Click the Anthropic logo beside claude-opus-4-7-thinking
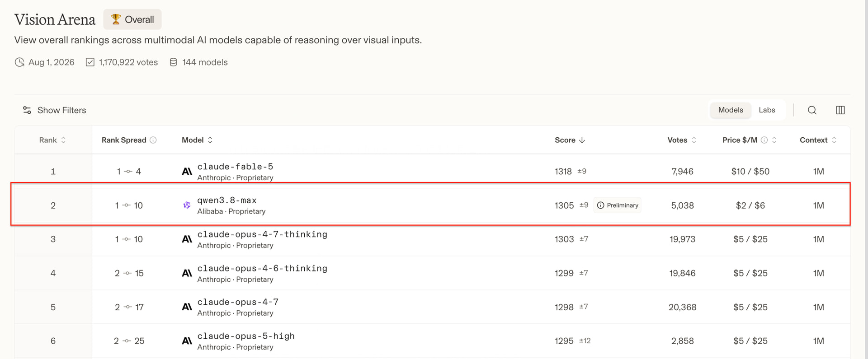Viewport: 868px width, 359px height. tap(187, 239)
